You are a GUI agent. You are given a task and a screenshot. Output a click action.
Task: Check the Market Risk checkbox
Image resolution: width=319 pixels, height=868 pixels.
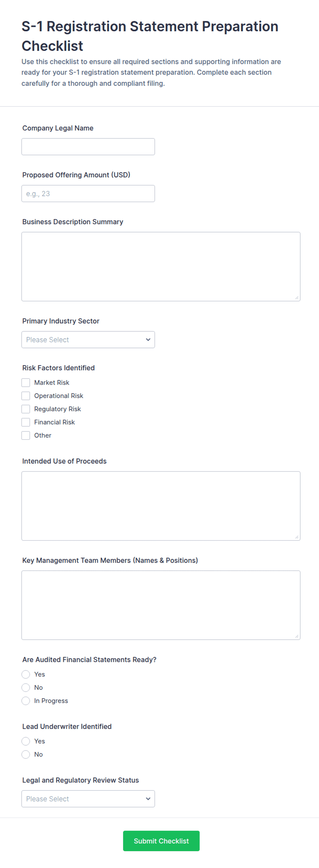pos(26,383)
